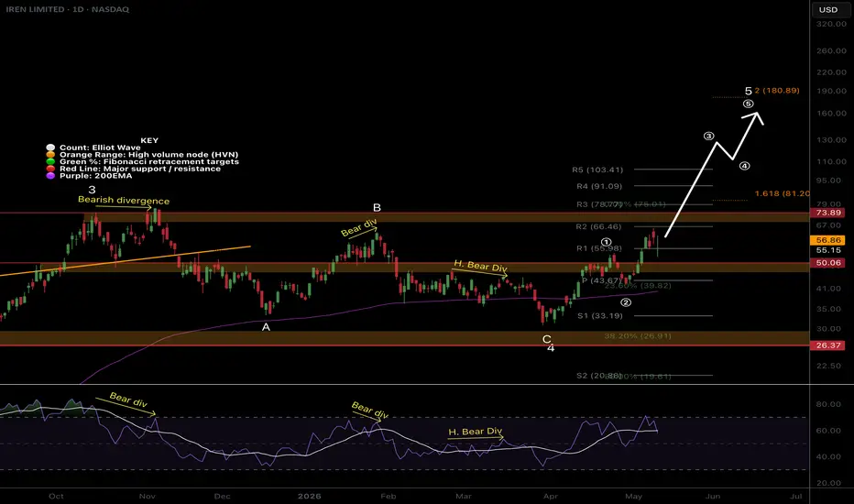Click the 110.00 price axis label

(x=831, y=162)
